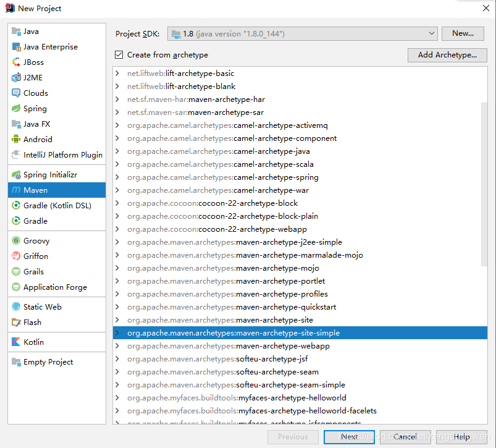Click the New... SDK button
This screenshot has width=496, height=448.
point(463,33)
